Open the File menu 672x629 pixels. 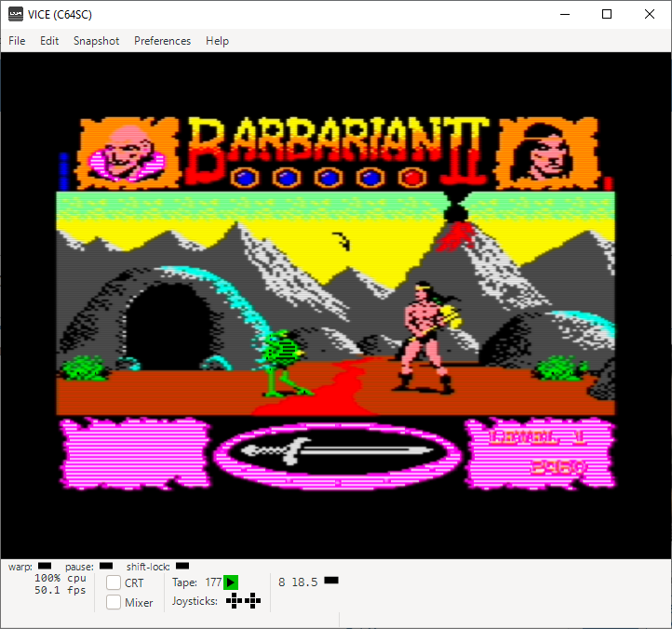pyautogui.click(x=17, y=41)
